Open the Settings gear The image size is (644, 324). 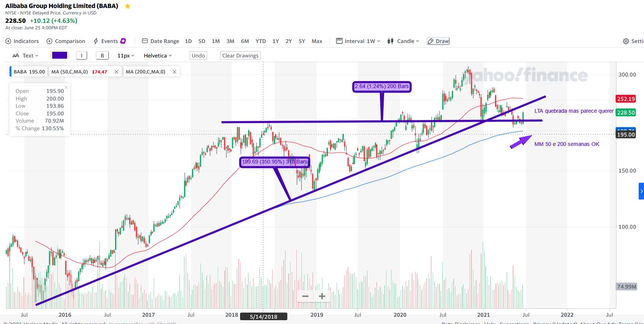tap(626, 41)
